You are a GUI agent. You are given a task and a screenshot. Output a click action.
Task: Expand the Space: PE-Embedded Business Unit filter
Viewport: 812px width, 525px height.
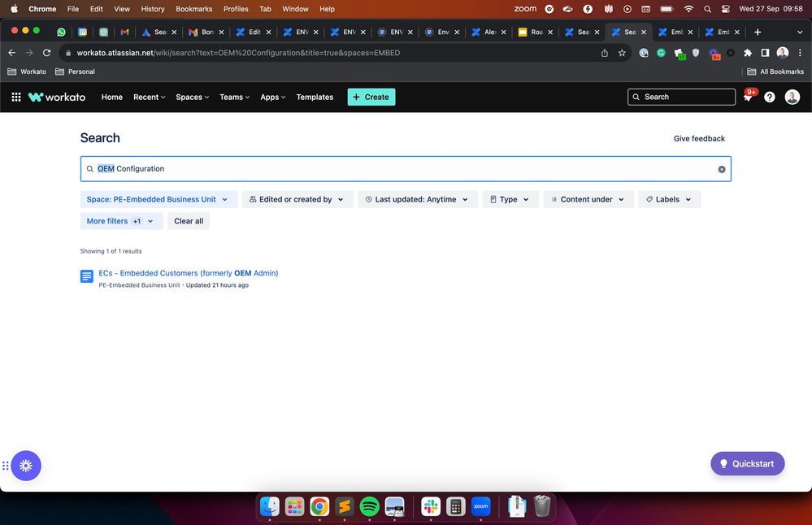(x=158, y=199)
